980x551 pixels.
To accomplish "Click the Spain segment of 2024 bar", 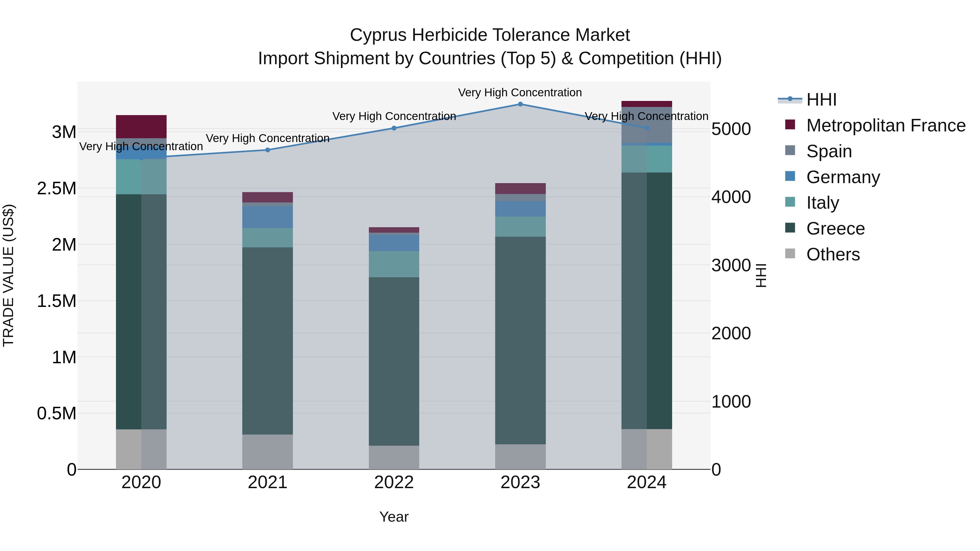I will 647,125.
